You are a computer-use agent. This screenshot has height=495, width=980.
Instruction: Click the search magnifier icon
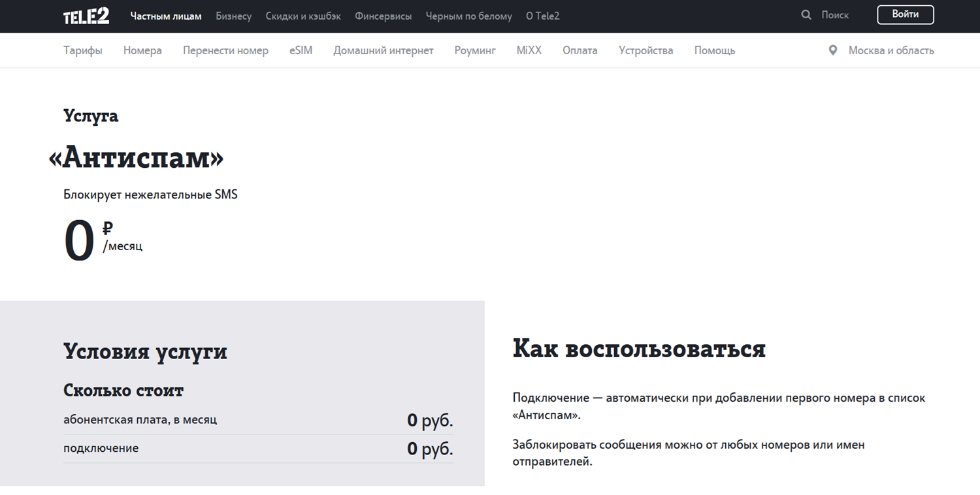(806, 15)
